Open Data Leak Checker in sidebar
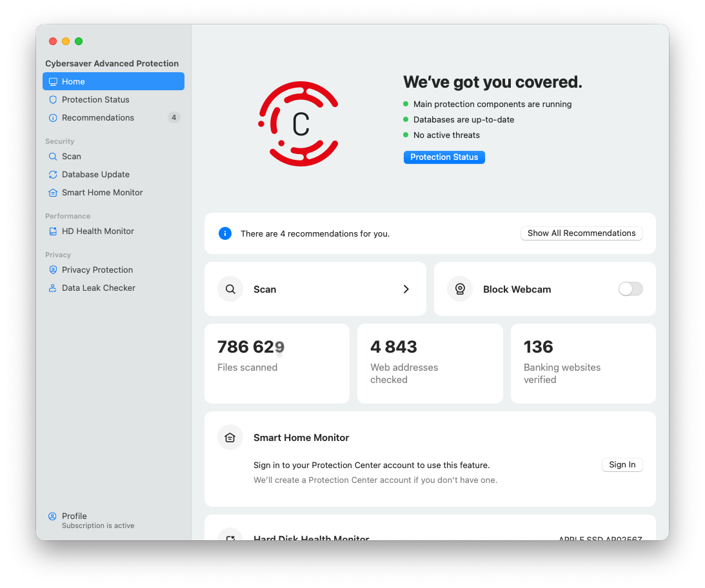This screenshot has width=705, height=588. [98, 288]
